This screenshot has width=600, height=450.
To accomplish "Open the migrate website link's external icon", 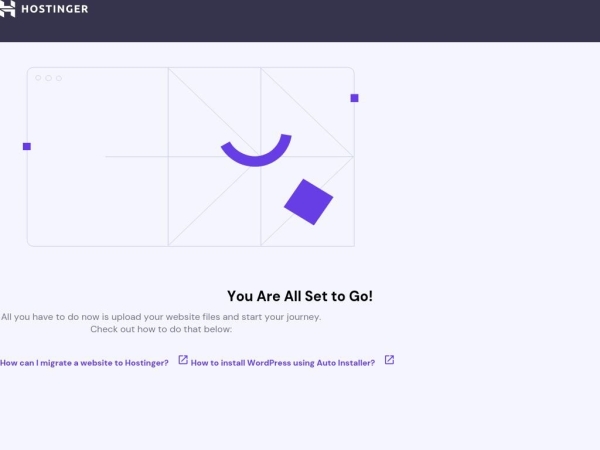I will (x=183, y=360).
